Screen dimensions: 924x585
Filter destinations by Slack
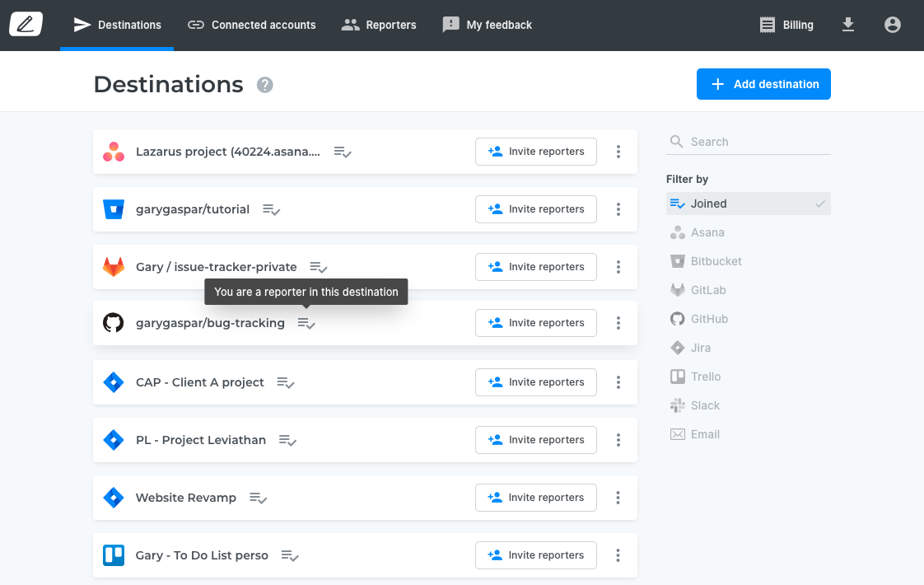[695, 405]
